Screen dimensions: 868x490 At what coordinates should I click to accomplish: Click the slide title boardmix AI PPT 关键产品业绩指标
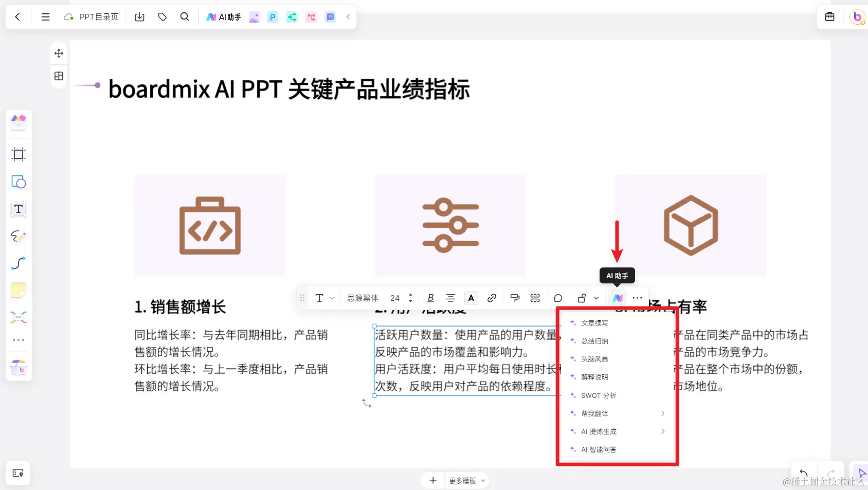click(x=289, y=89)
